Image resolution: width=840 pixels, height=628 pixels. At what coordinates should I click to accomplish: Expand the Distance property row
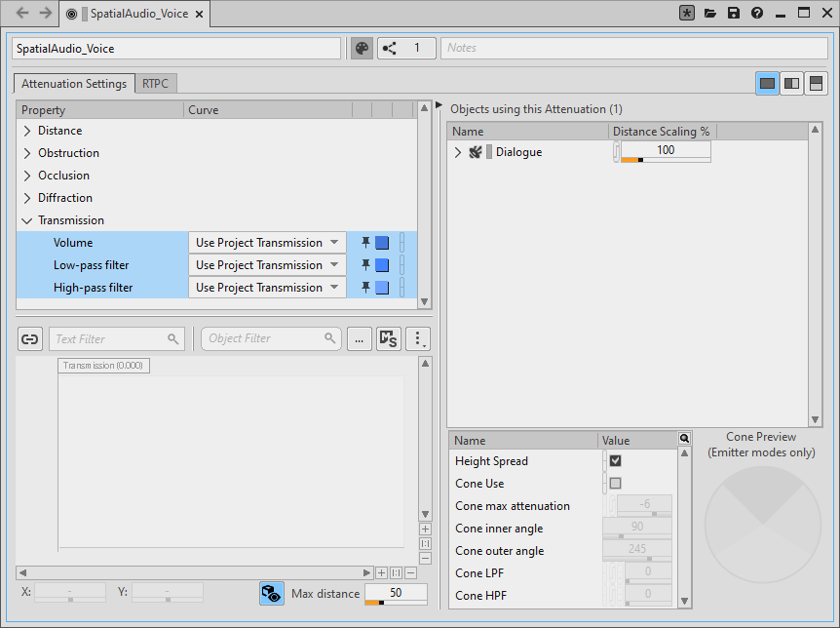click(x=27, y=131)
